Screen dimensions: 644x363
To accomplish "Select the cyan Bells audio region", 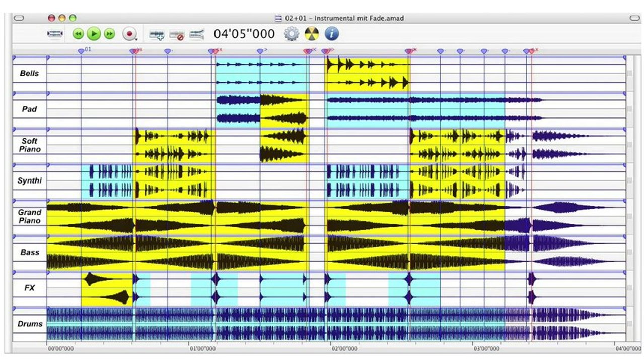I will coord(262,74).
